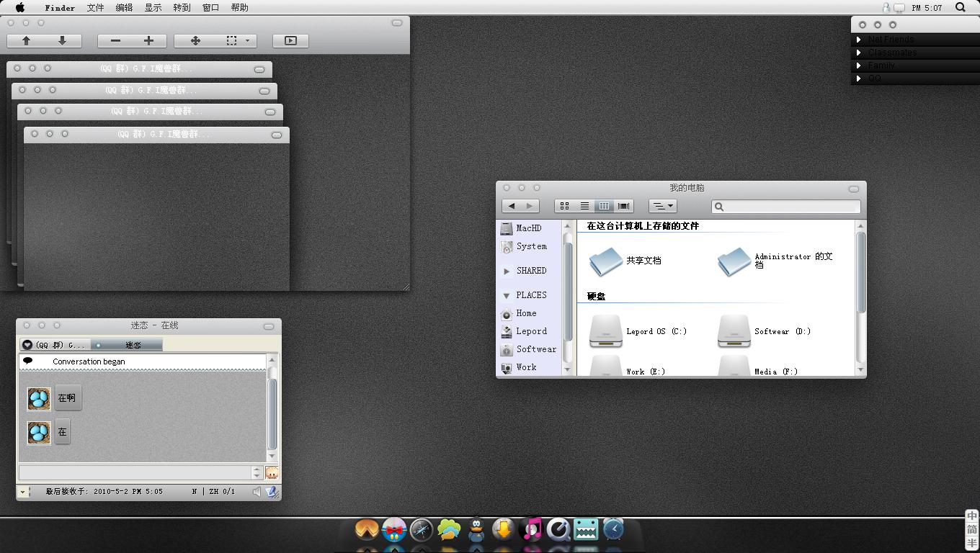980x553 pixels.
Task: Go forward in the 我的电脑 window
Action: point(530,206)
